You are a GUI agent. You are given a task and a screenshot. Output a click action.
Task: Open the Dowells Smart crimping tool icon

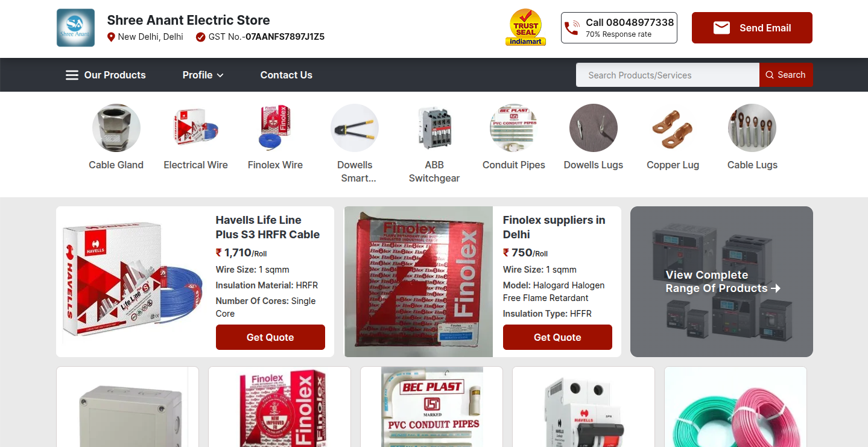pyautogui.click(x=355, y=128)
